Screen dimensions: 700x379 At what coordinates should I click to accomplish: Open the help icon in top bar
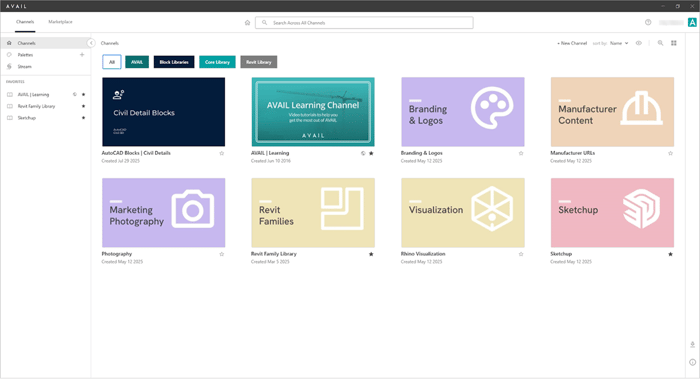pyautogui.click(x=648, y=22)
